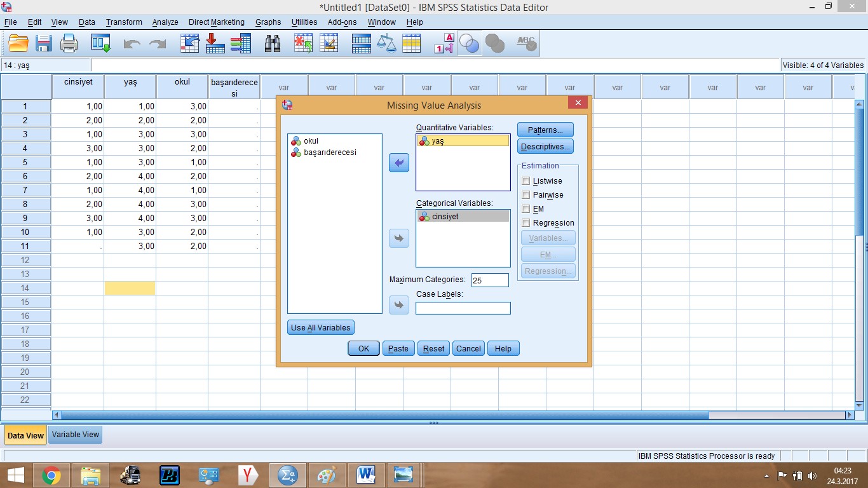The image size is (868, 488).
Task: Click the Insert variable icon
Action: pyautogui.click(x=329, y=43)
